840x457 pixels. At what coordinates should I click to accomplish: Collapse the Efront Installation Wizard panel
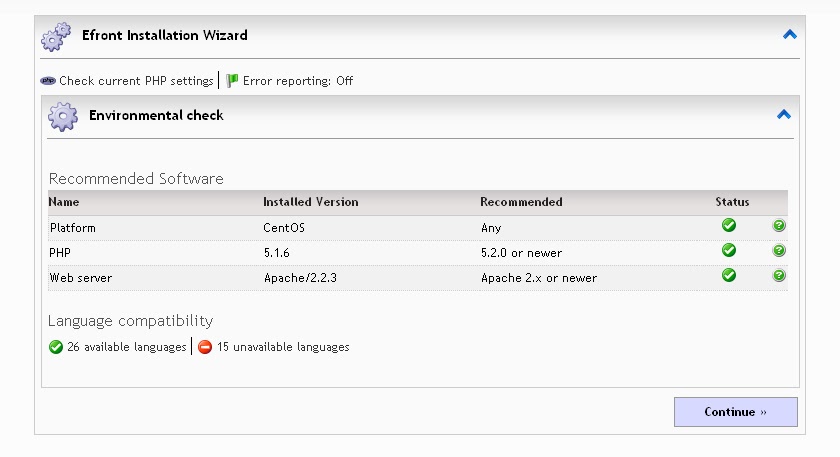790,35
